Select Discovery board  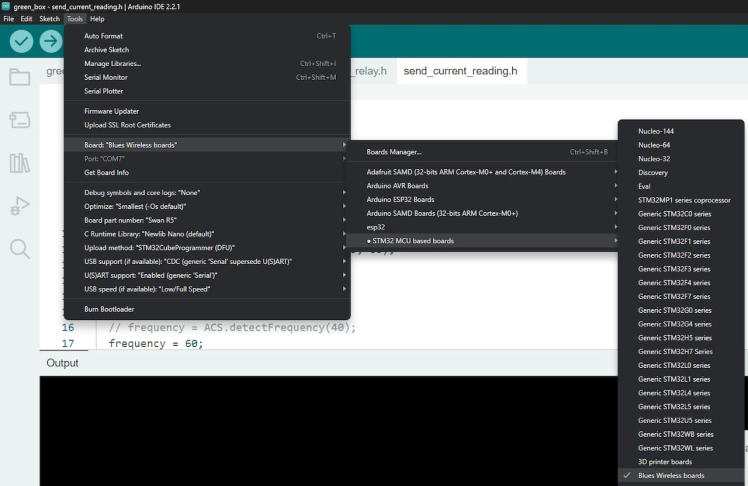click(681, 173)
